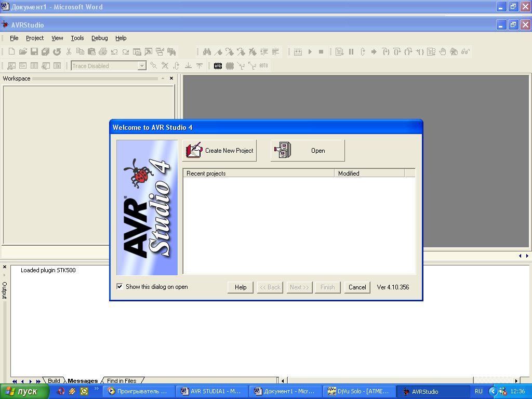Click the AUTO connect icon
Viewport: 532px width, 399px height.
click(263, 66)
